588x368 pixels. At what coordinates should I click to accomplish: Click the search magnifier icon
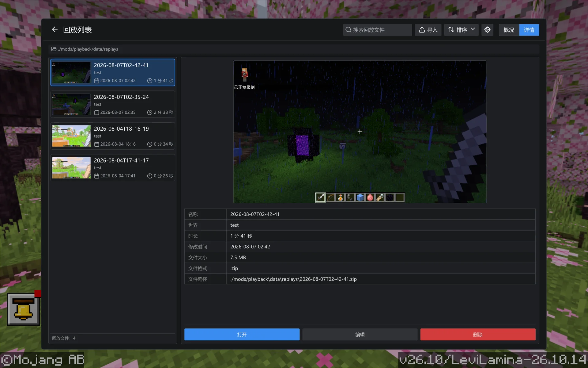[348, 30]
